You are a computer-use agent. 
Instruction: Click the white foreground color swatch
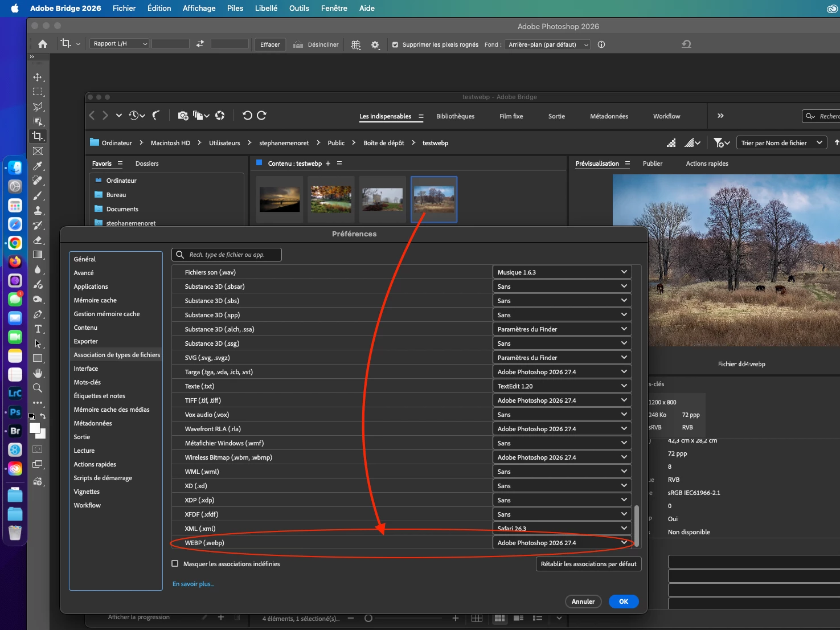pyautogui.click(x=35, y=428)
